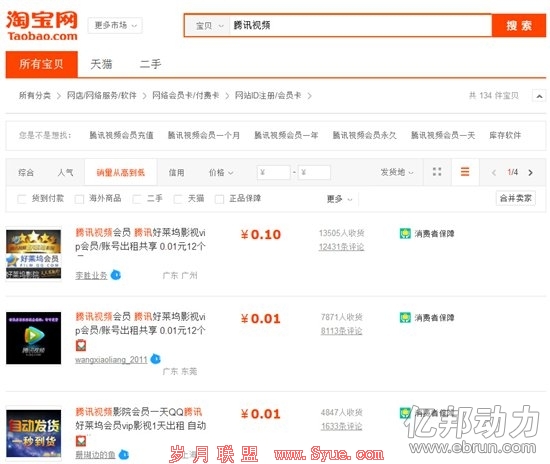The height and width of the screenshot is (464, 550).
Task: Collapse category panel with up-arrow button
Action: [x=539, y=96]
